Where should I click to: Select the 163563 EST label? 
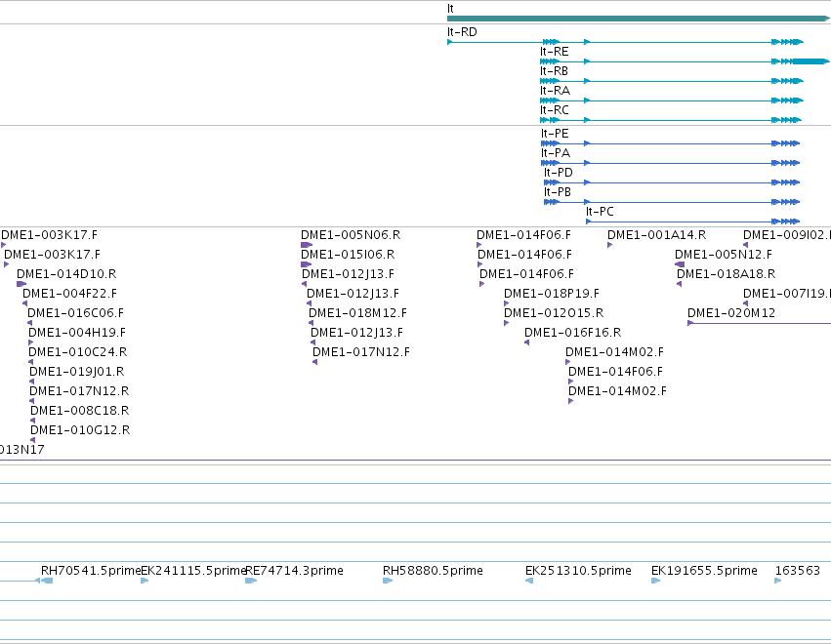tap(798, 571)
